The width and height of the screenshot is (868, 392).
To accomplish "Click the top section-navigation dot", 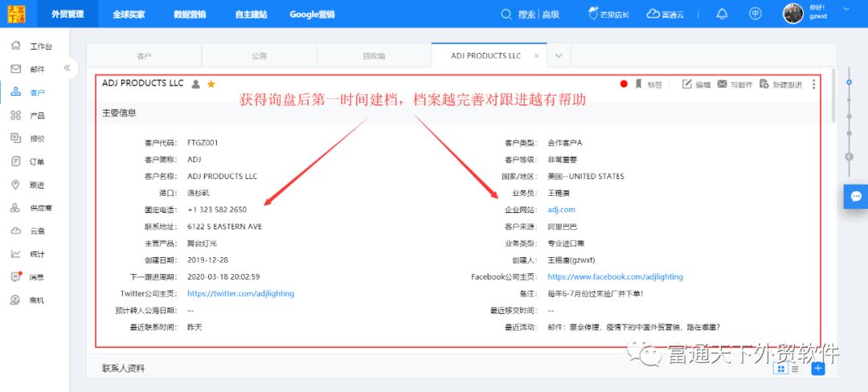I will click(x=850, y=83).
